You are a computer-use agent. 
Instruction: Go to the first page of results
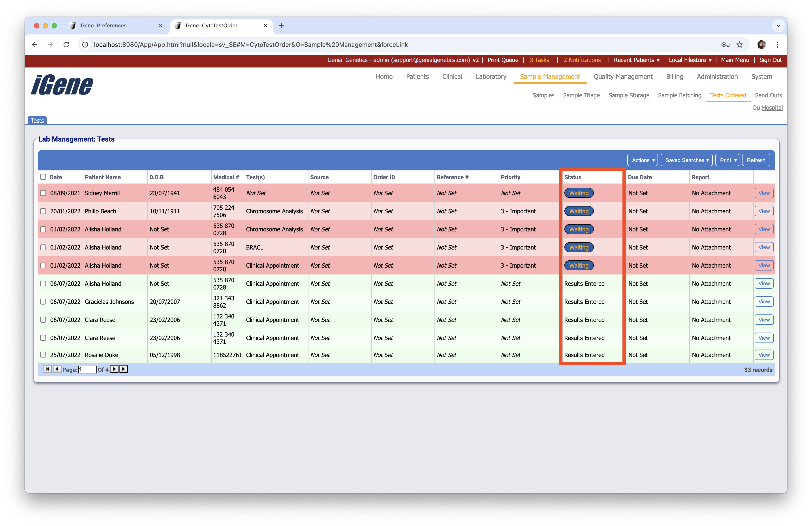coord(47,369)
